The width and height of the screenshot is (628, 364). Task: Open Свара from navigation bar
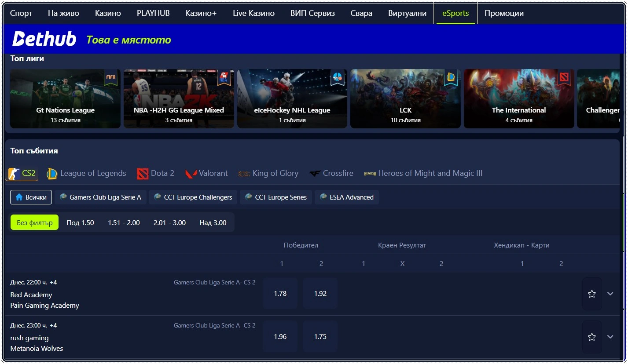(x=361, y=13)
